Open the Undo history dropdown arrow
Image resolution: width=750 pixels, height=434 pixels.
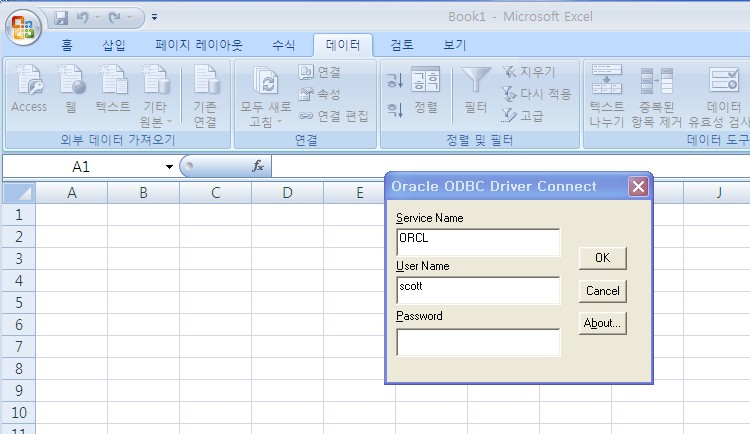(98, 18)
